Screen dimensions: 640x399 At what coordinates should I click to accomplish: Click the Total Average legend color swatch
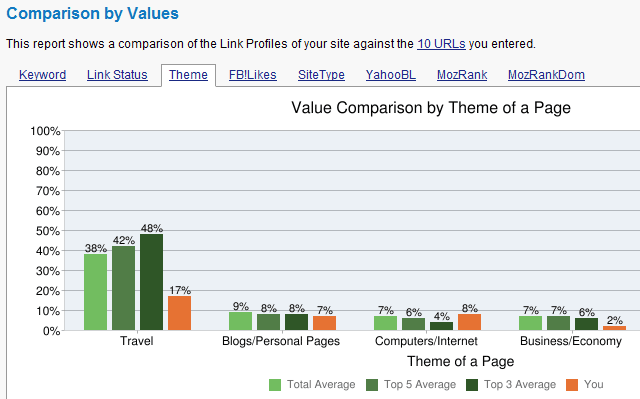[275, 385]
